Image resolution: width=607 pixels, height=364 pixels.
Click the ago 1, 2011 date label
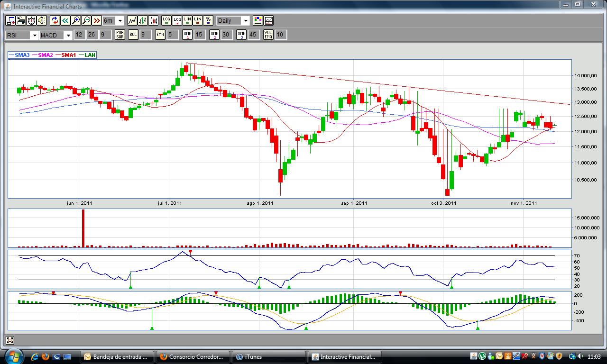[x=260, y=203]
